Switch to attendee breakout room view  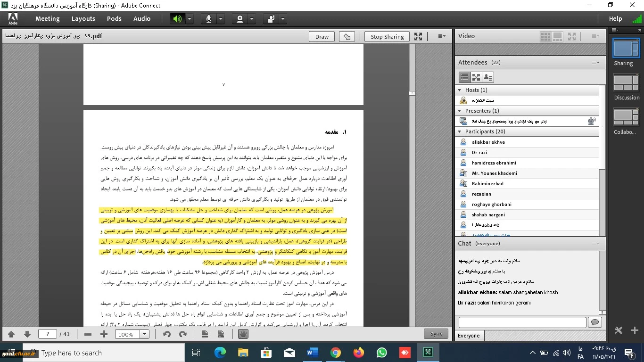point(476,77)
